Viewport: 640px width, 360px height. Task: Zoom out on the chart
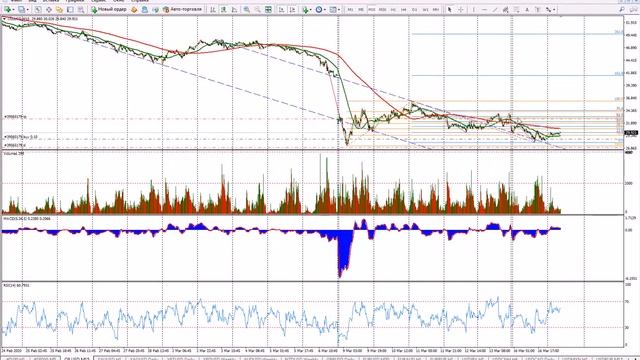point(258,9)
